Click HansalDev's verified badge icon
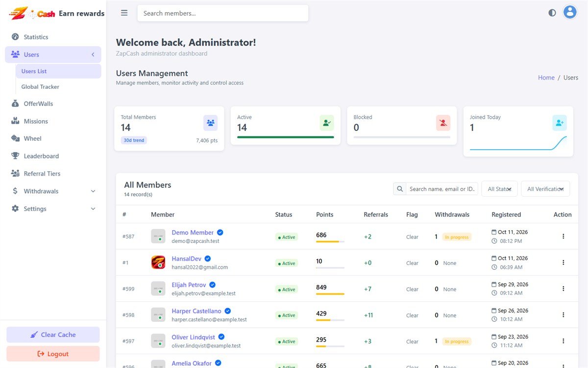The image size is (588, 368). (x=208, y=259)
